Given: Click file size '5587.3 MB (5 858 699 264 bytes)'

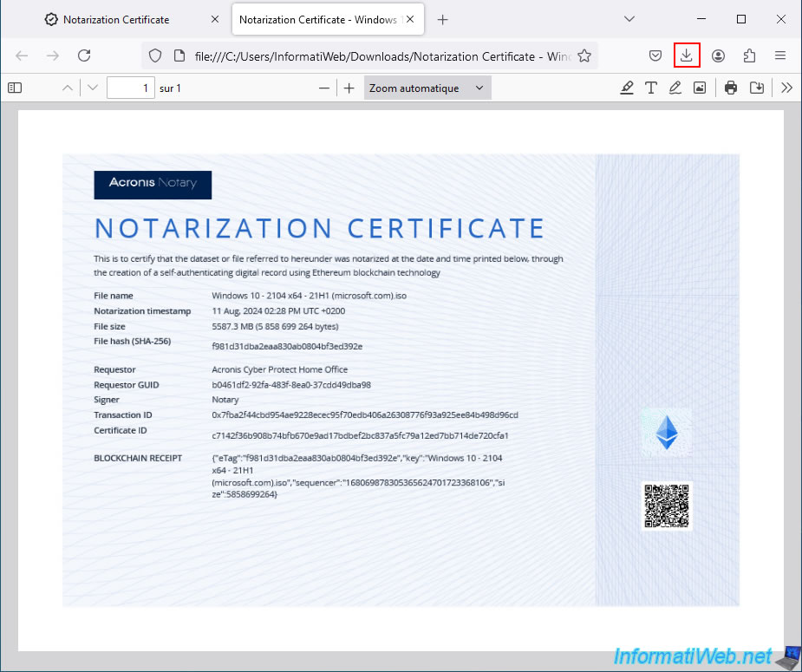Looking at the screenshot, I should tap(275, 326).
